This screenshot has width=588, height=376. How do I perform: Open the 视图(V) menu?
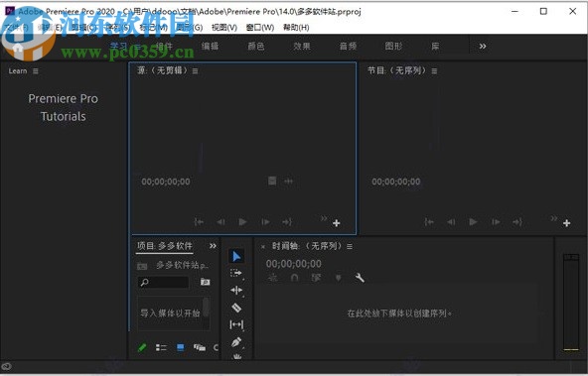pyautogui.click(x=224, y=28)
